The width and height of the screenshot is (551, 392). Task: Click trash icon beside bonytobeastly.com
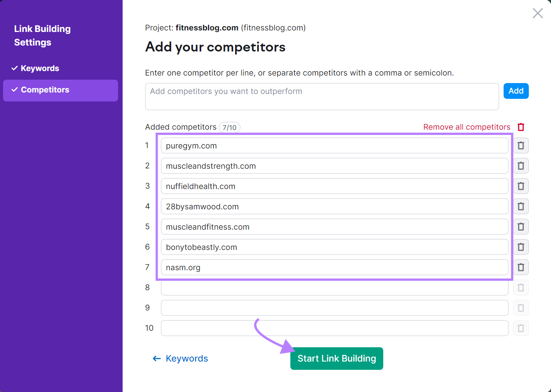521,247
